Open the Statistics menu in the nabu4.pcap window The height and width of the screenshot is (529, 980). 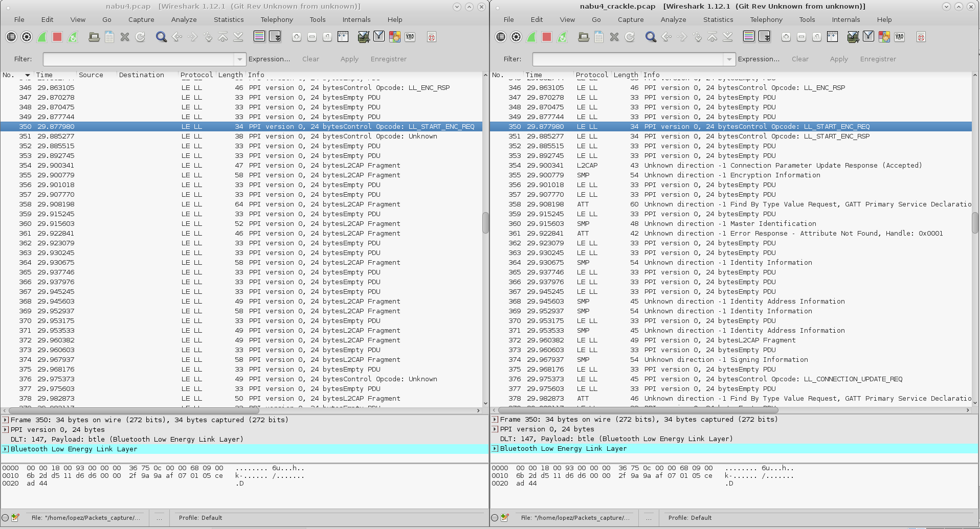pos(228,19)
